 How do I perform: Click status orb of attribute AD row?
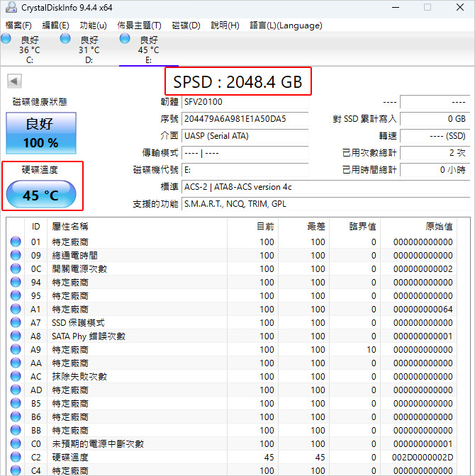point(16,390)
